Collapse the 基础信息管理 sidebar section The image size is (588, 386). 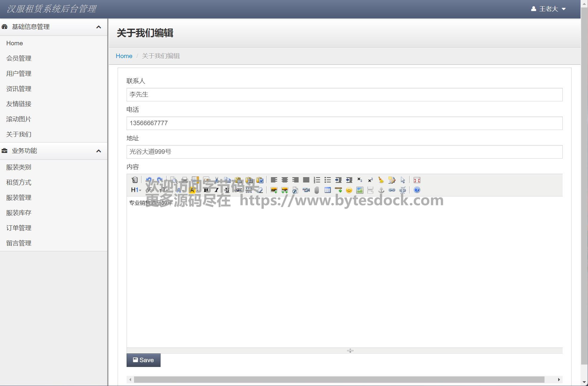(x=99, y=27)
